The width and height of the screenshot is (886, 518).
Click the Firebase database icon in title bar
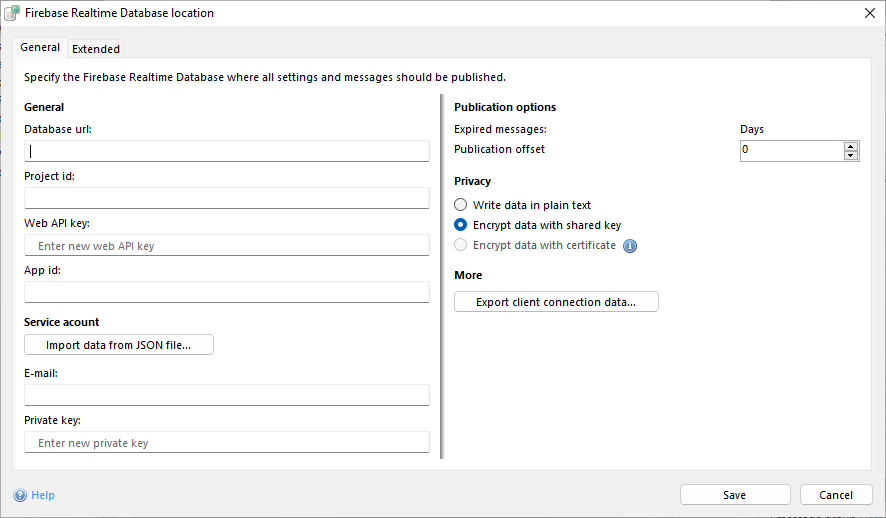[12, 13]
